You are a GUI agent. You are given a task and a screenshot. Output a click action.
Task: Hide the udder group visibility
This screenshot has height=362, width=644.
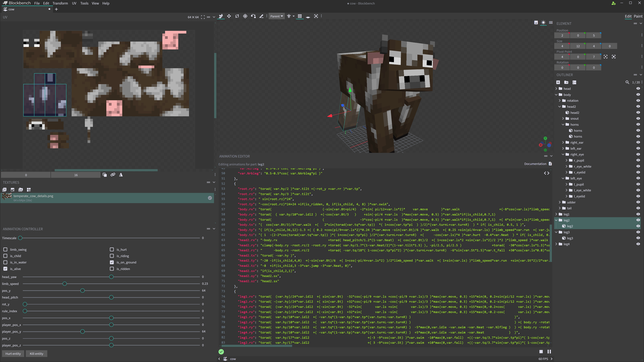tap(638, 202)
